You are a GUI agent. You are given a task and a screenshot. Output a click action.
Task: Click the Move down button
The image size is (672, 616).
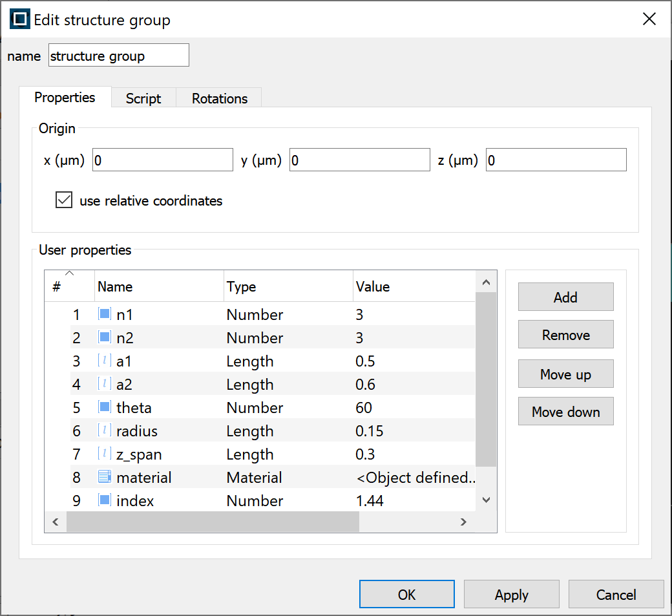565,412
